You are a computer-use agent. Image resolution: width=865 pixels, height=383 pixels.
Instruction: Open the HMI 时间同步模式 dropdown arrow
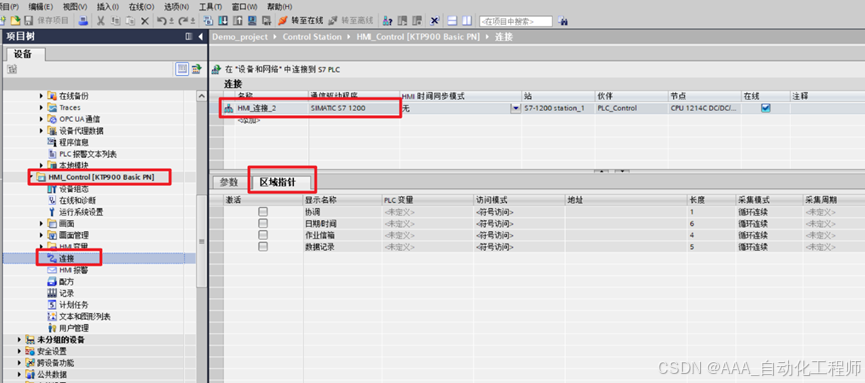516,108
